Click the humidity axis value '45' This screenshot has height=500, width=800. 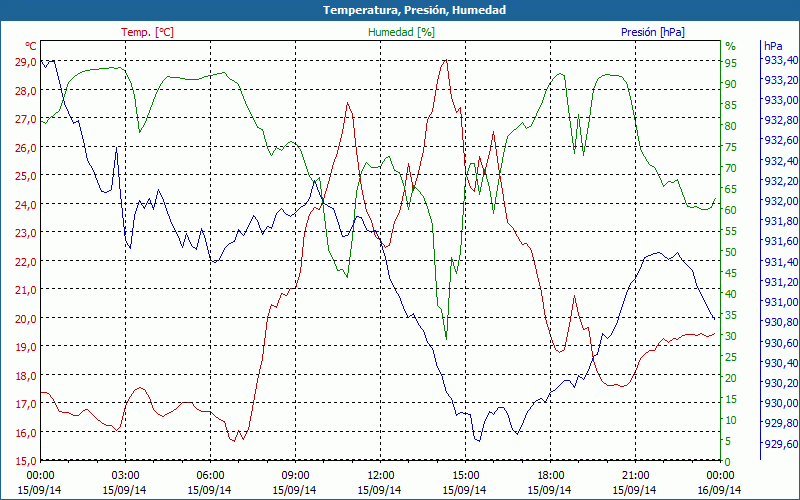[731, 273]
